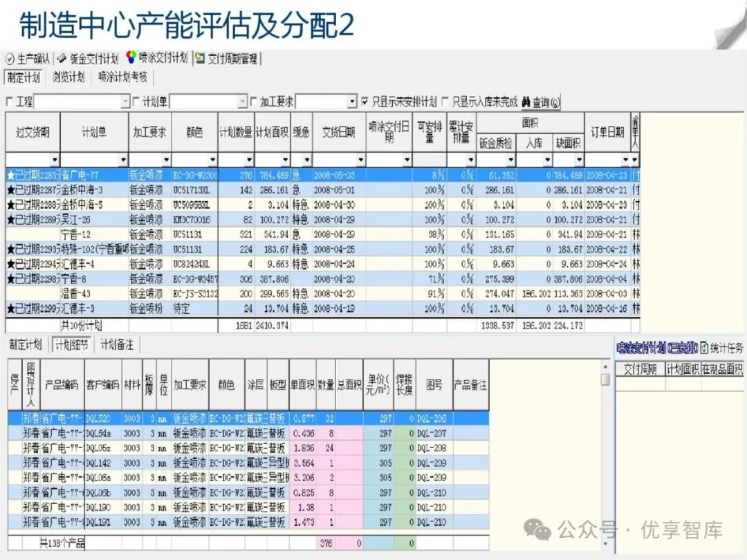Select the 宁香-8 plan row

pyautogui.click(x=322, y=279)
